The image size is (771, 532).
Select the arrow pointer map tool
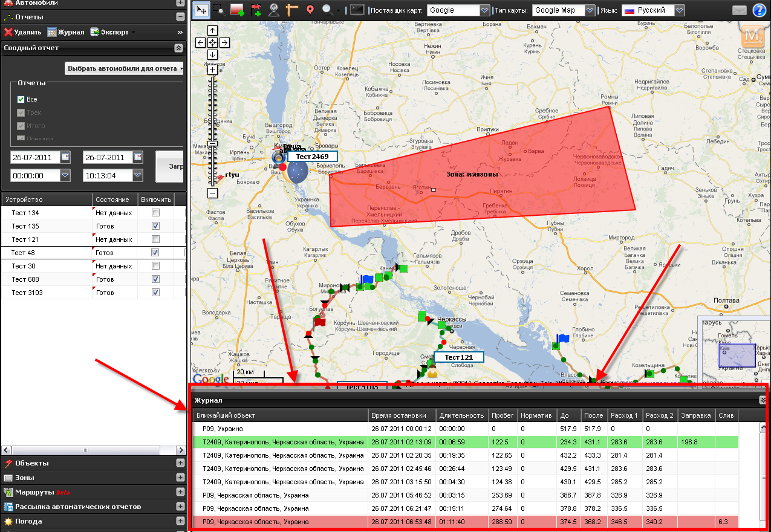coord(200,10)
